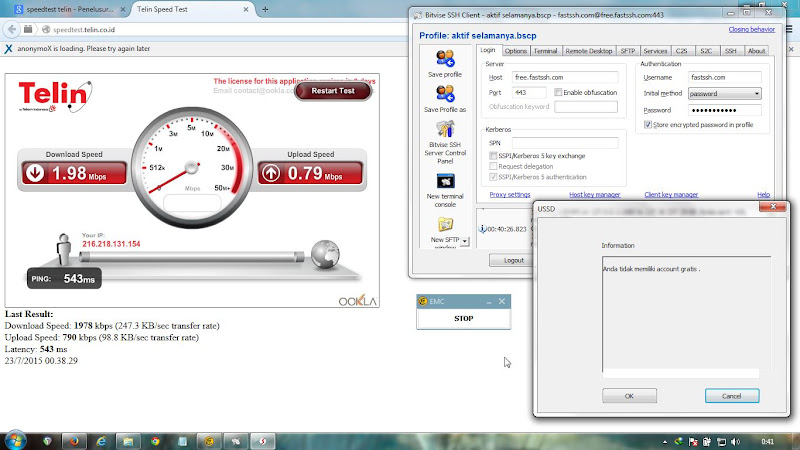The width and height of the screenshot is (800, 450).
Task: Open the S2C tab
Action: click(706, 51)
